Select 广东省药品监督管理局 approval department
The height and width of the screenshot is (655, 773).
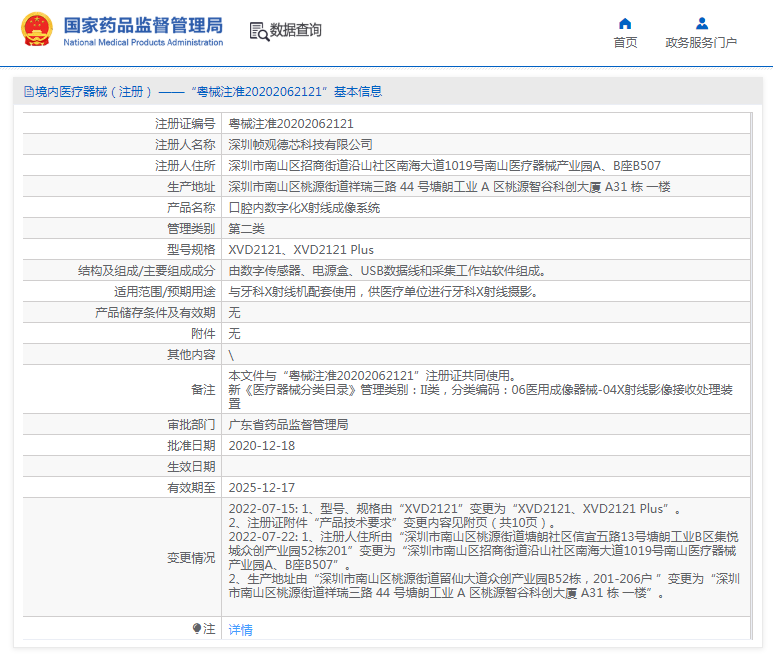288,424
